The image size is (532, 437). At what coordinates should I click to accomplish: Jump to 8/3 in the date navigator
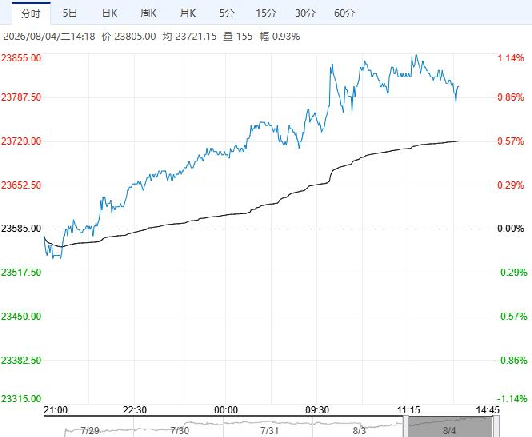pos(359,431)
